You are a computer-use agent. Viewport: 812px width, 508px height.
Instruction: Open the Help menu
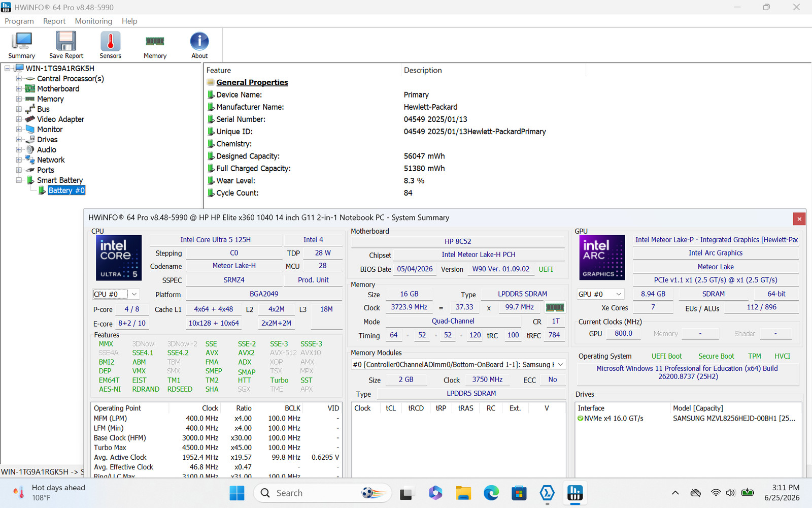(129, 21)
